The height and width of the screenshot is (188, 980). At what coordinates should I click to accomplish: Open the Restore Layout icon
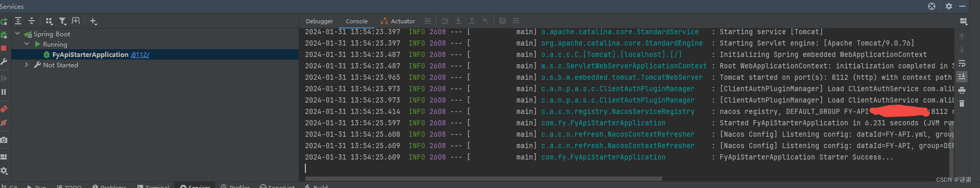point(4,157)
